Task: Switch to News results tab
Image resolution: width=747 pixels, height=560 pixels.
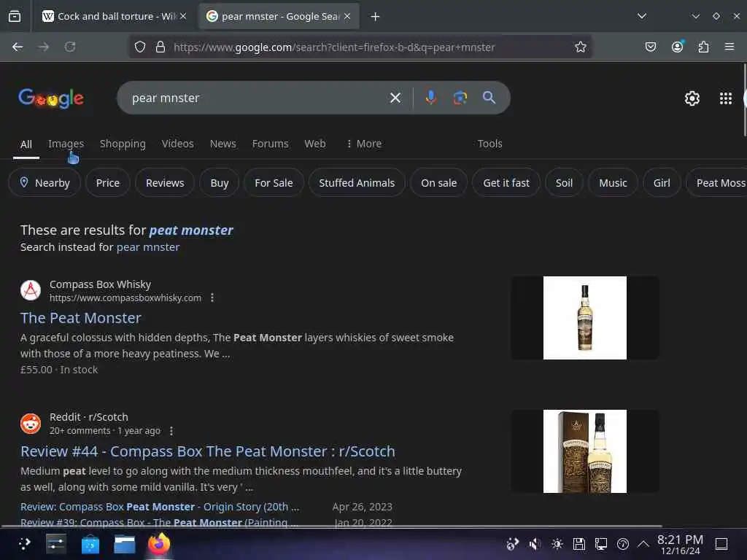Action: 223,144
